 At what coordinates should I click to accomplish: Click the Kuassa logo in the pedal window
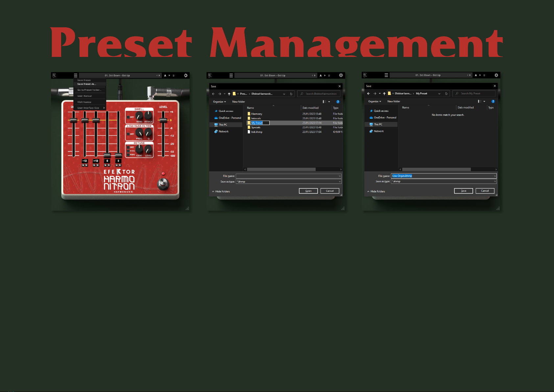[54, 75]
